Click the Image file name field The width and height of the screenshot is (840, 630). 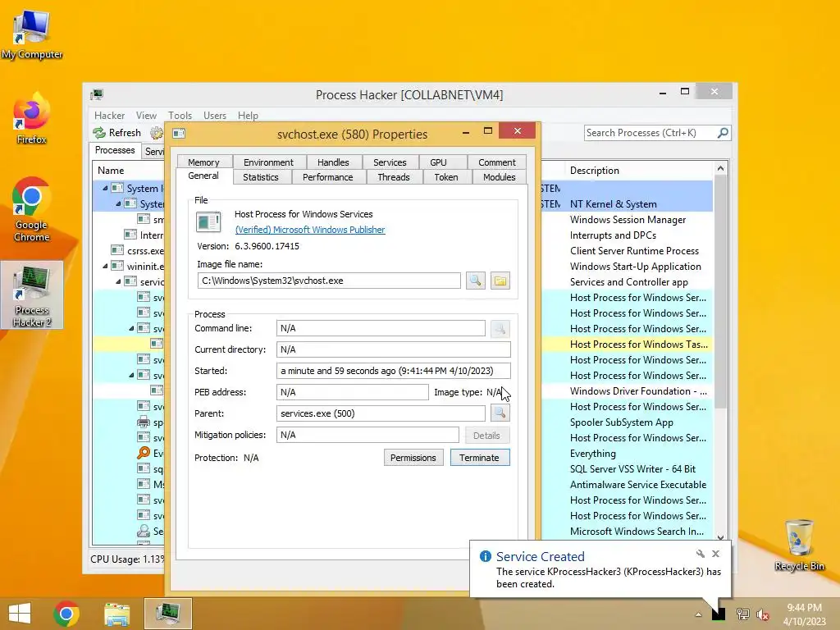(329, 281)
